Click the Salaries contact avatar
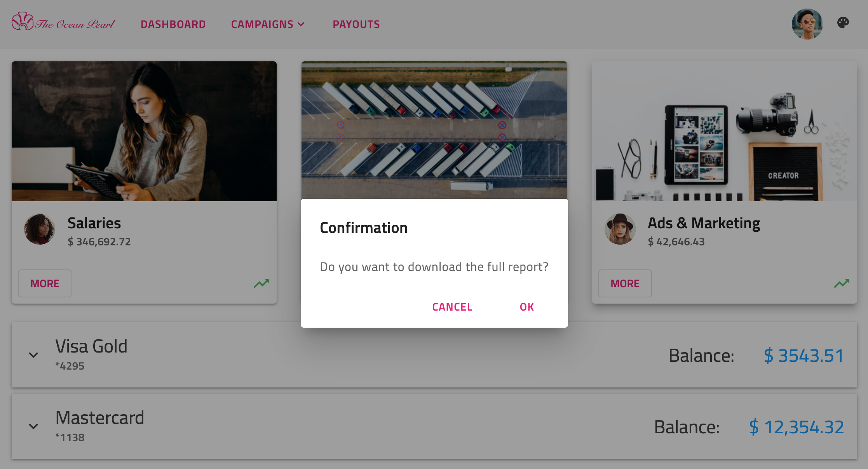Screen dimensions: 868x469 click(39, 229)
